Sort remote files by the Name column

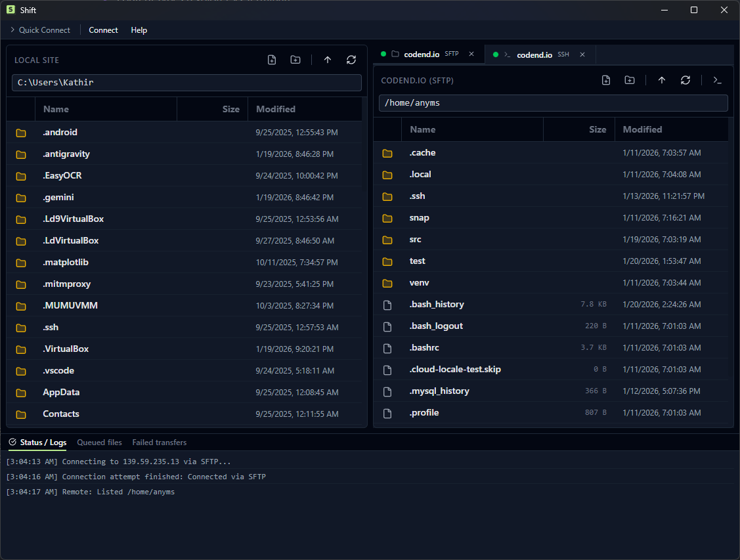[x=423, y=129]
